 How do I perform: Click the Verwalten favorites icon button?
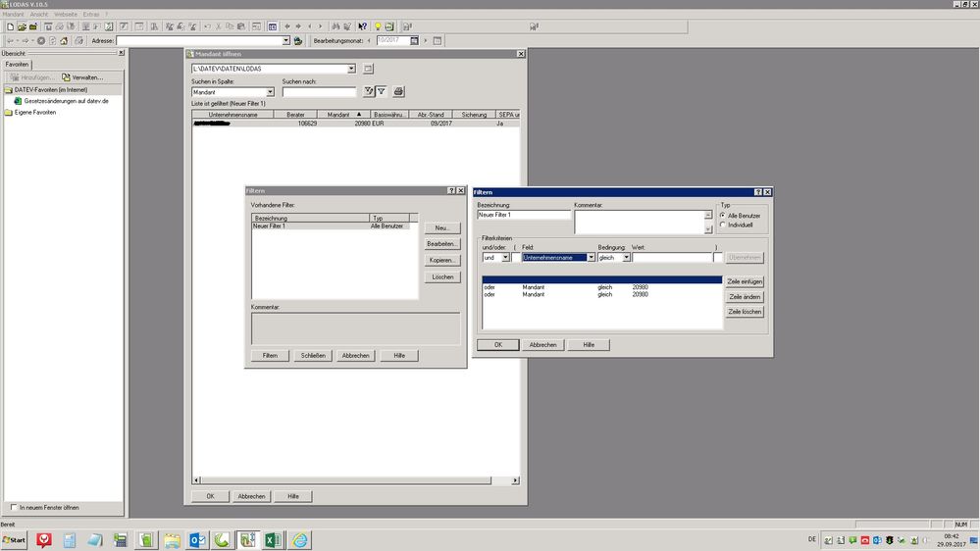(82, 77)
